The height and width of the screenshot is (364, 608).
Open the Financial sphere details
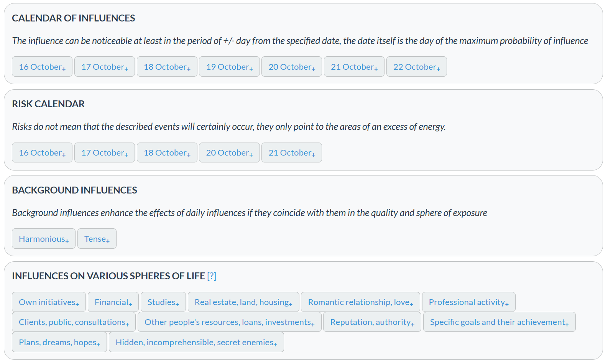click(x=113, y=302)
